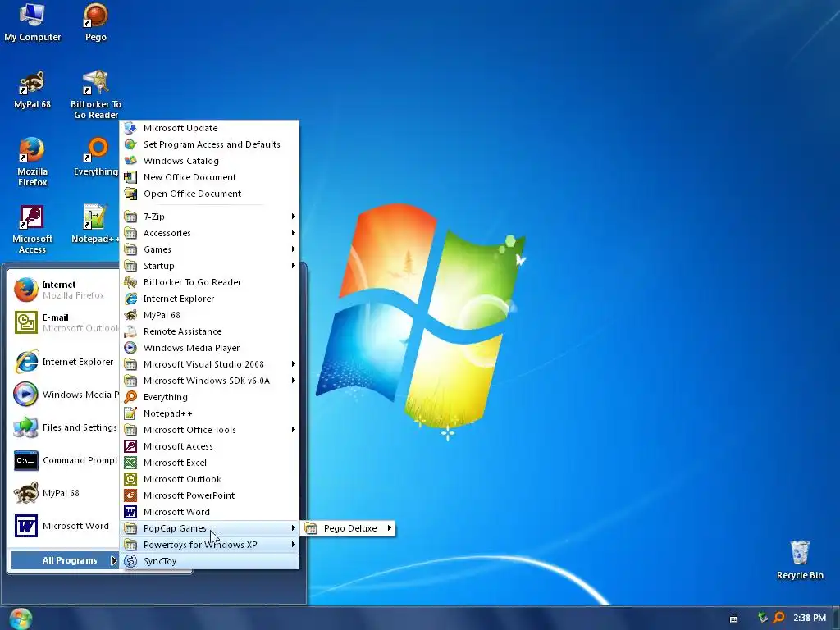Click Windows Catalog icon in programs list
Screen dimensions: 840x630
point(130,161)
